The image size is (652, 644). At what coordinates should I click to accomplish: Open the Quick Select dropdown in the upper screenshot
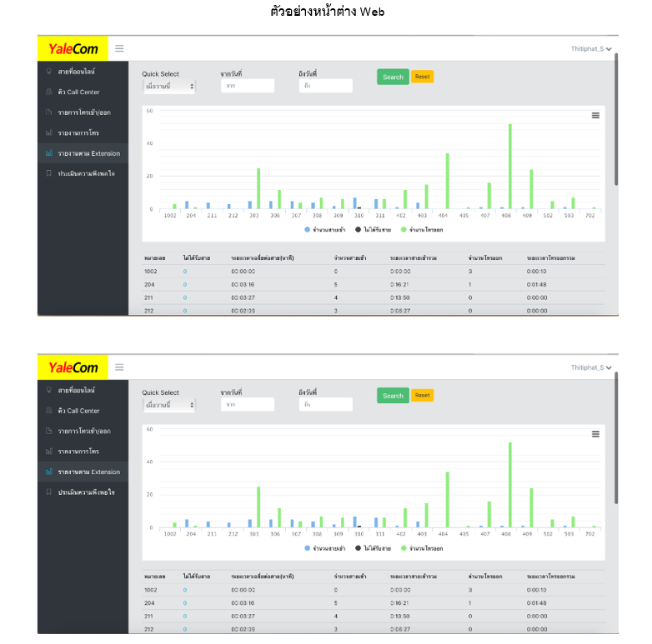click(169, 86)
